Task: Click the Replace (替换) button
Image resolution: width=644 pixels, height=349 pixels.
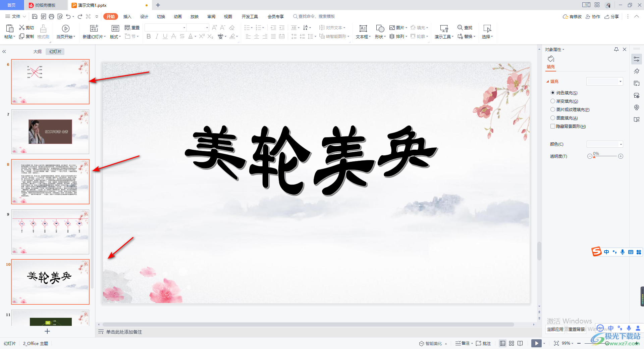Action: pyautogui.click(x=466, y=36)
